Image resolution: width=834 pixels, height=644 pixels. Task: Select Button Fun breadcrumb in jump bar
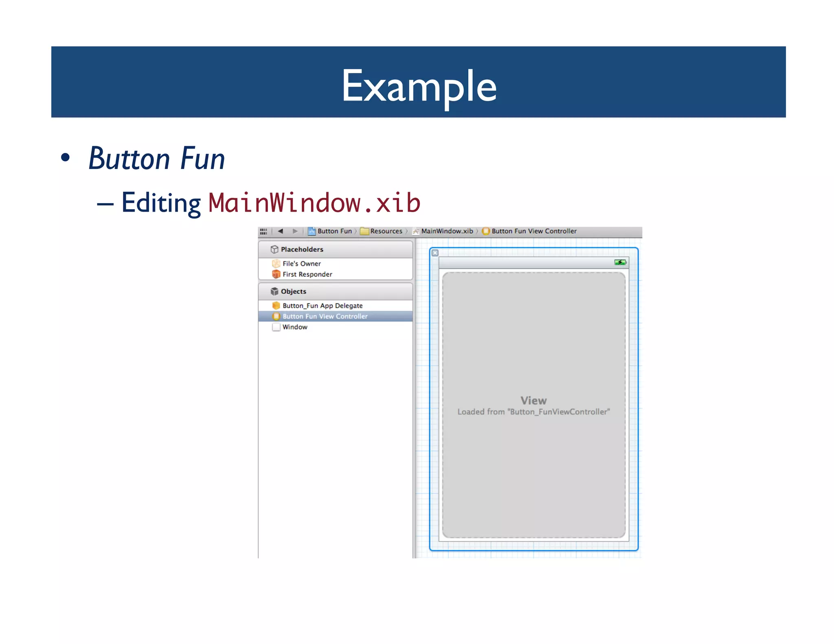click(x=335, y=231)
